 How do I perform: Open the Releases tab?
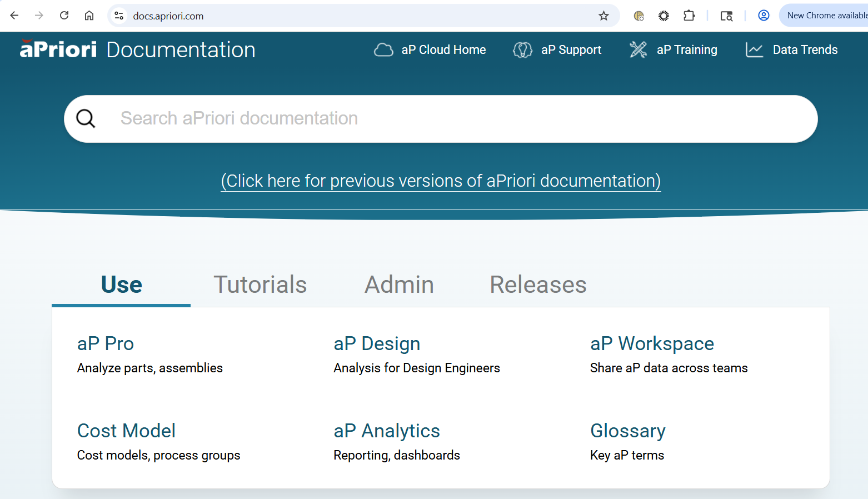[x=538, y=285]
